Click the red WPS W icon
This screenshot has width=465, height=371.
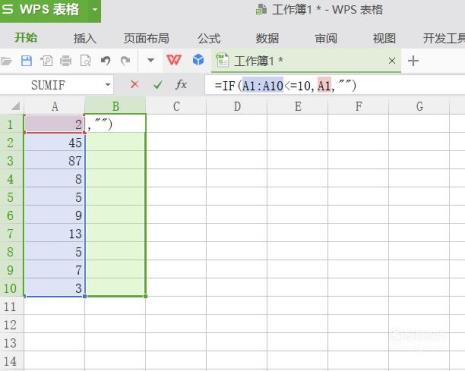174,60
